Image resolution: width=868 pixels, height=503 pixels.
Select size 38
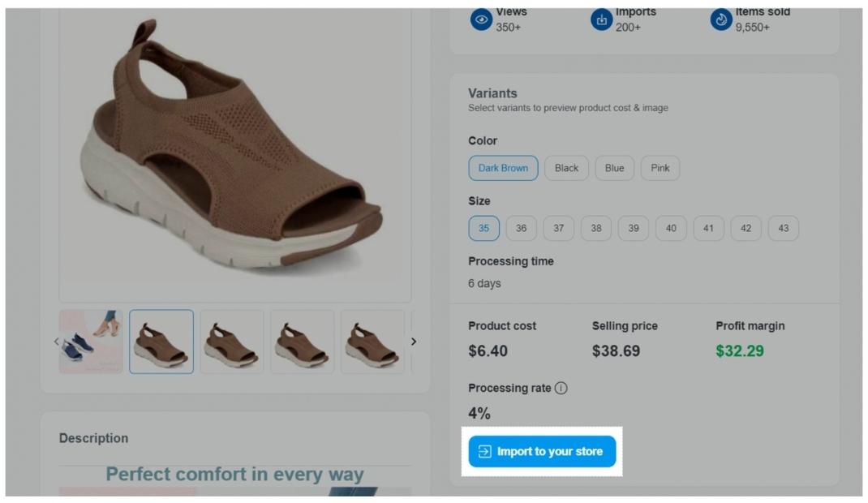point(596,229)
